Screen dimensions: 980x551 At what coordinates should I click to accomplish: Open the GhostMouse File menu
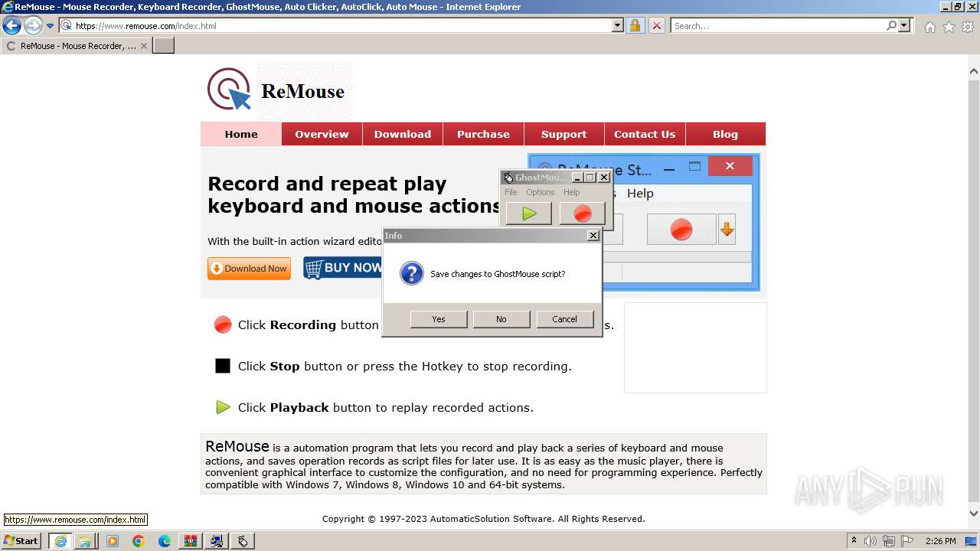511,192
